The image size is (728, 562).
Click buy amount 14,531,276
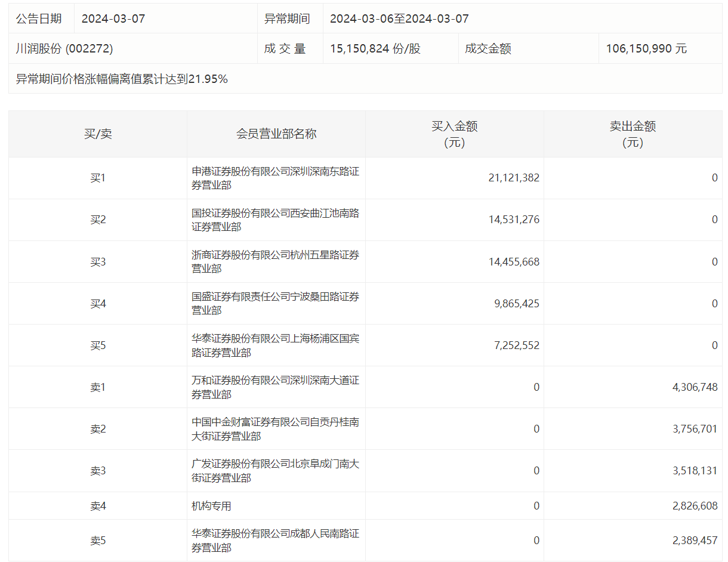coord(514,220)
